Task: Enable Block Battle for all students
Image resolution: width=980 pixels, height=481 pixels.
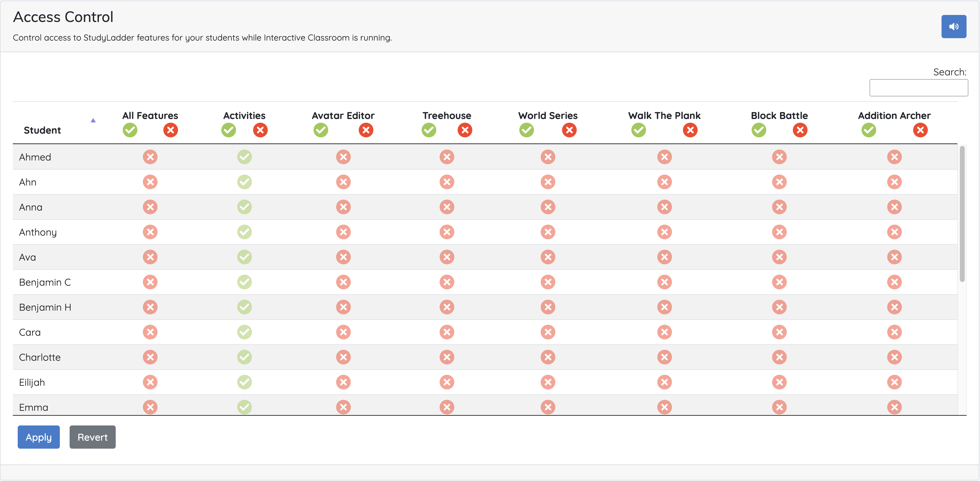Action: (759, 130)
